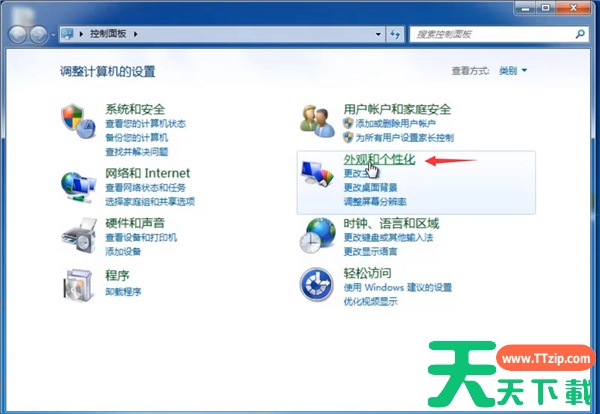Minimize the Control Panel window
The height and width of the screenshot is (414, 600).
coord(526,8)
